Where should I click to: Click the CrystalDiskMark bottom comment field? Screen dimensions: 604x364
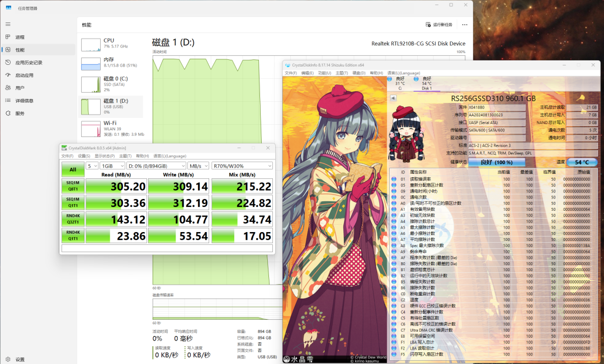coord(167,248)
